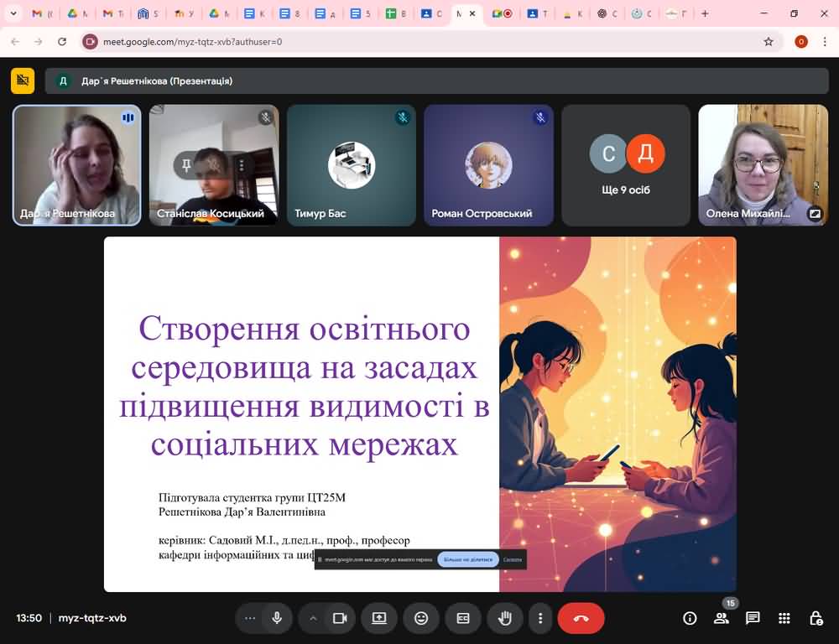Toggle the camera on or off
This screenshot has width=839, height=644.
click(340, 618)
